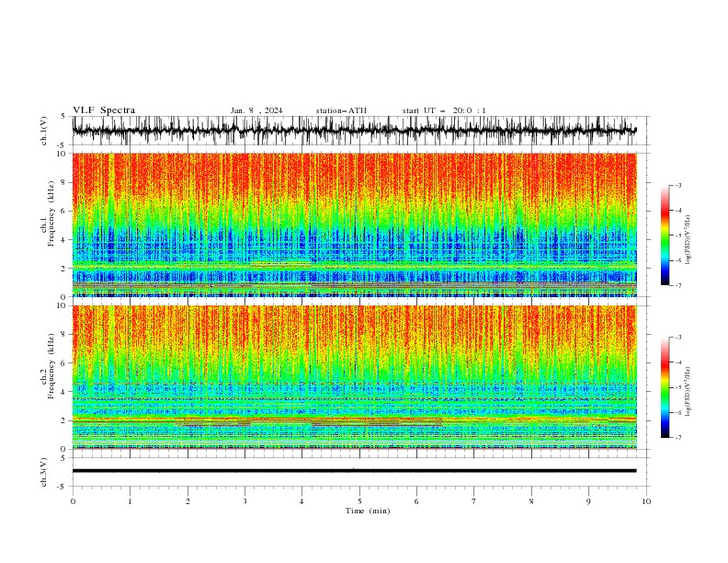This screenshot has width=728, height=563.
Task: Click the "ch.3(V)" axis label
Action: pos(44,472)
